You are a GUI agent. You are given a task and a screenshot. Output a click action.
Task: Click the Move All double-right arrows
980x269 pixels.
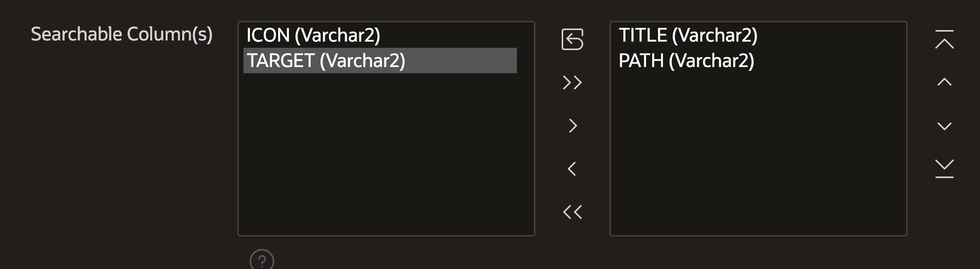[x=572, y=82]
